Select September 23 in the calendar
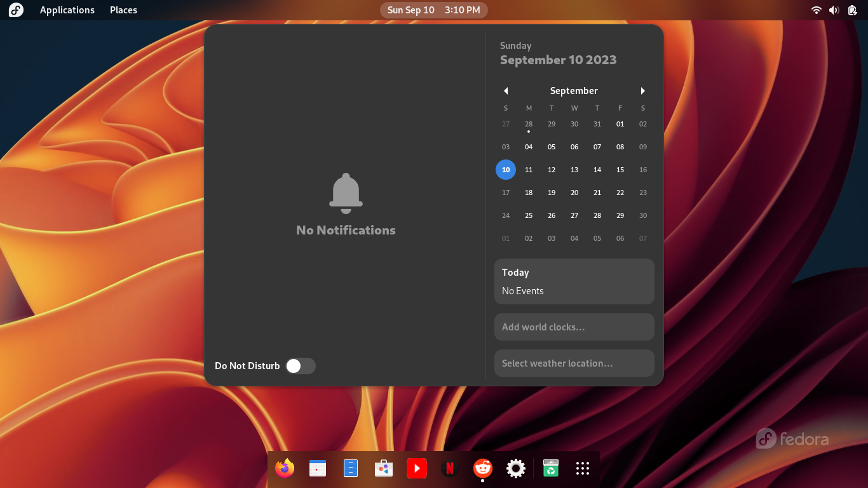This screenshot has width=868, height=488. click(x=643, y=193)
